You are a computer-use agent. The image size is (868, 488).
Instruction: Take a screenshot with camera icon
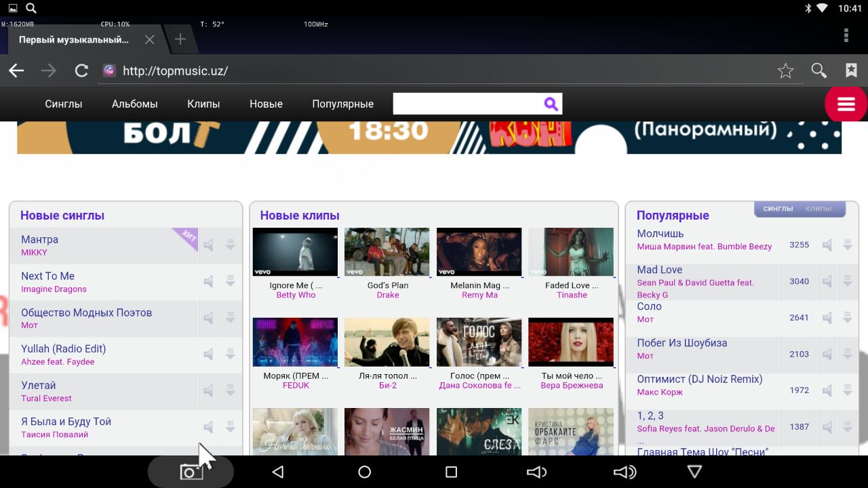tap(191, 472)
